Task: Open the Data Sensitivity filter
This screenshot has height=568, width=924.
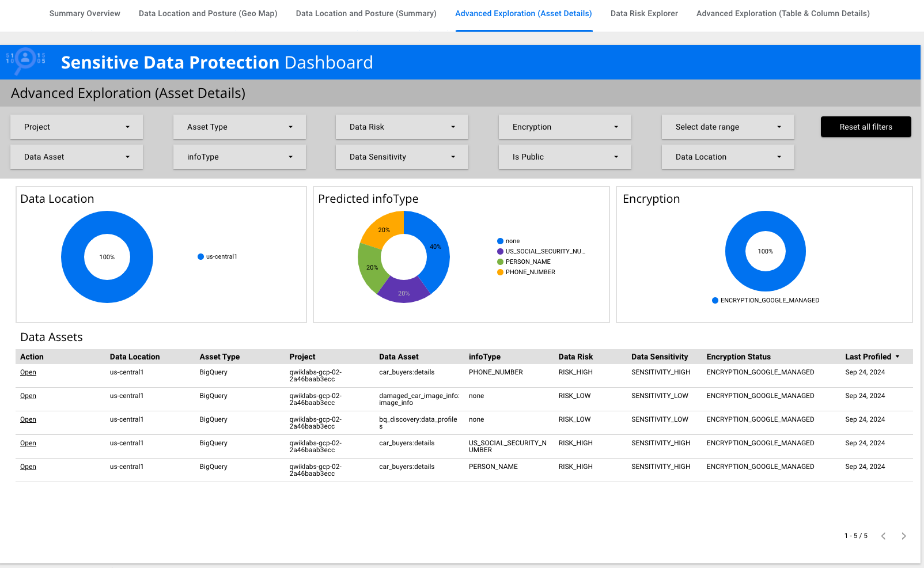Action: [x=402, y=157]
